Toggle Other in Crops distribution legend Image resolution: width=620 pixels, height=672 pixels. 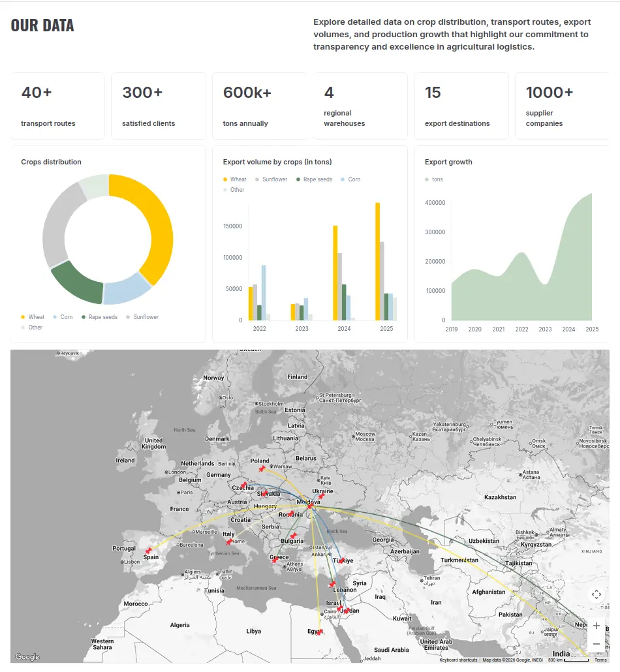click(x=32, y=328)
